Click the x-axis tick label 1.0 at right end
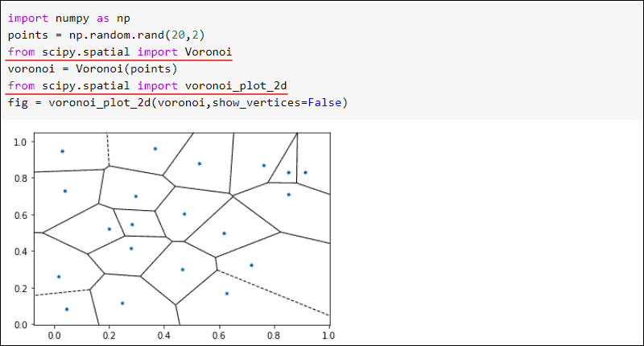 point(328,336)
